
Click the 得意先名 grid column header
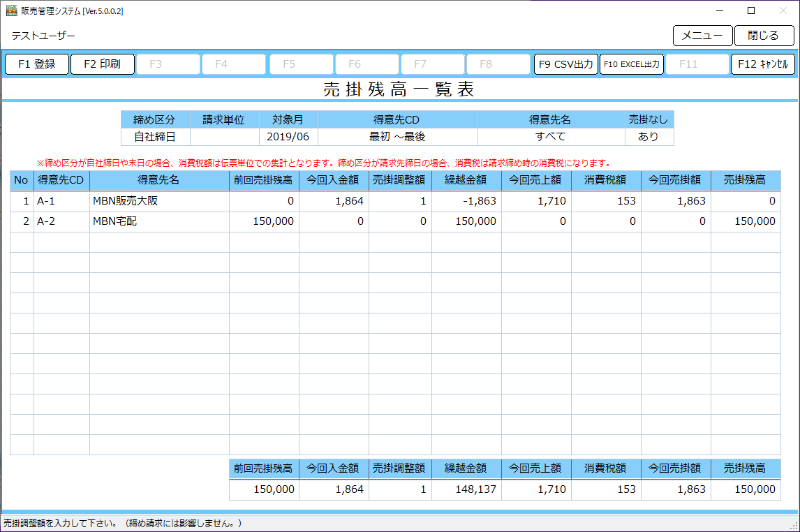point(159,180)
